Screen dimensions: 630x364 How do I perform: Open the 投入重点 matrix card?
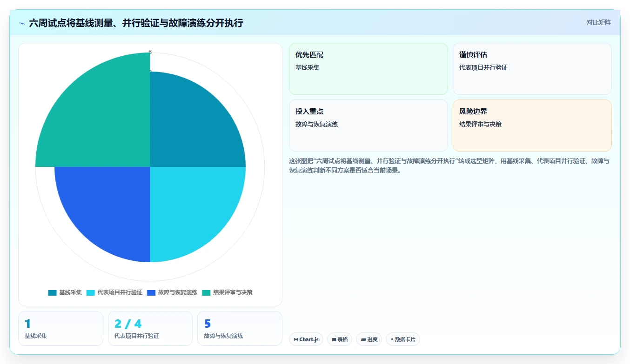[x=368, y=126]
